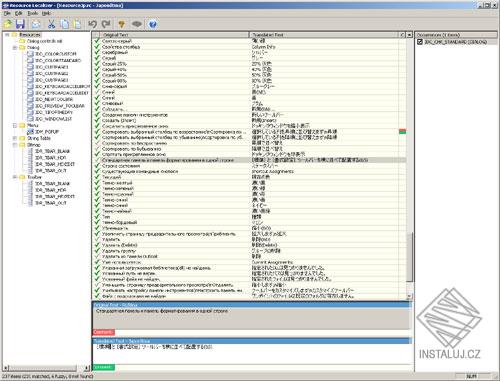Click the red Comment label under original text

point(103,332)
